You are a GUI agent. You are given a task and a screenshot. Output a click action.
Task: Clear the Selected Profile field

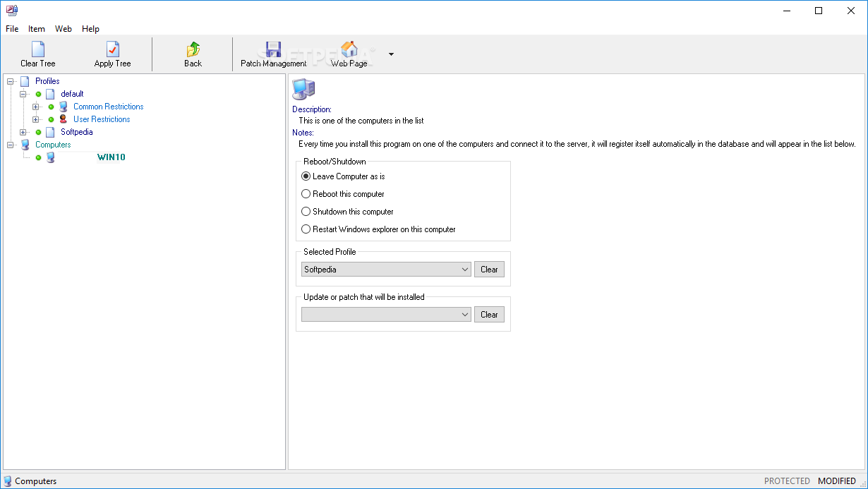[489, 270]
